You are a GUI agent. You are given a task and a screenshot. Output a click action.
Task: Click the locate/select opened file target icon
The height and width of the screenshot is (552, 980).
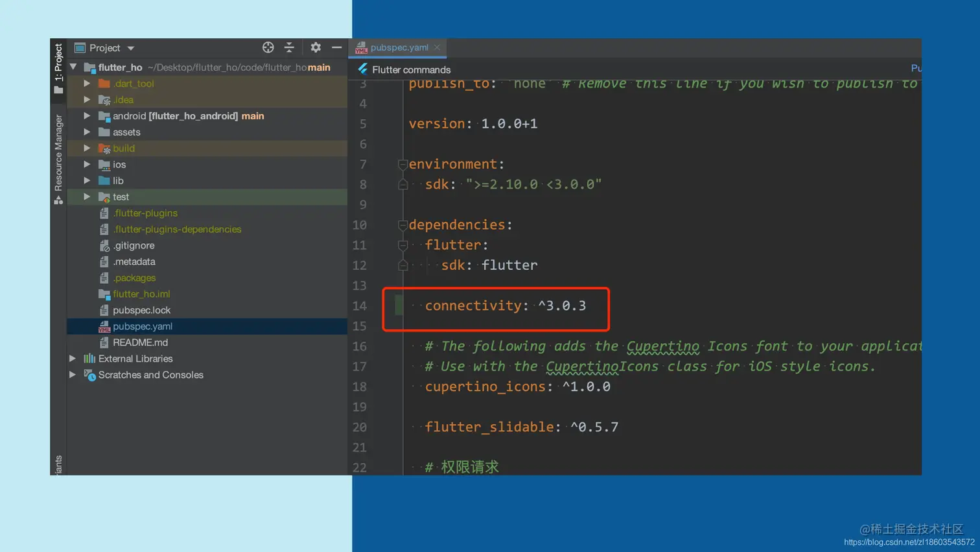(268, 47)
